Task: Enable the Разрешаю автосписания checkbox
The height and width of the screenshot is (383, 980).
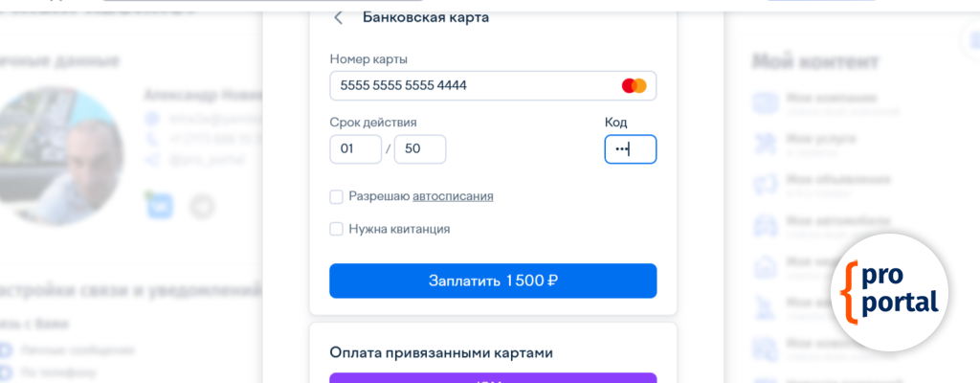Action: 337,196
